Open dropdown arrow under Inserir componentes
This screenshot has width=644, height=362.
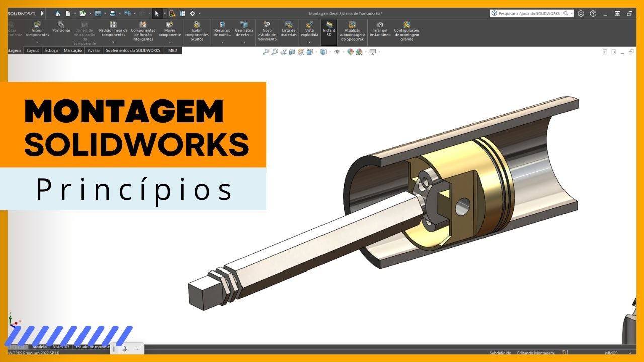click(x=37, y=42)
